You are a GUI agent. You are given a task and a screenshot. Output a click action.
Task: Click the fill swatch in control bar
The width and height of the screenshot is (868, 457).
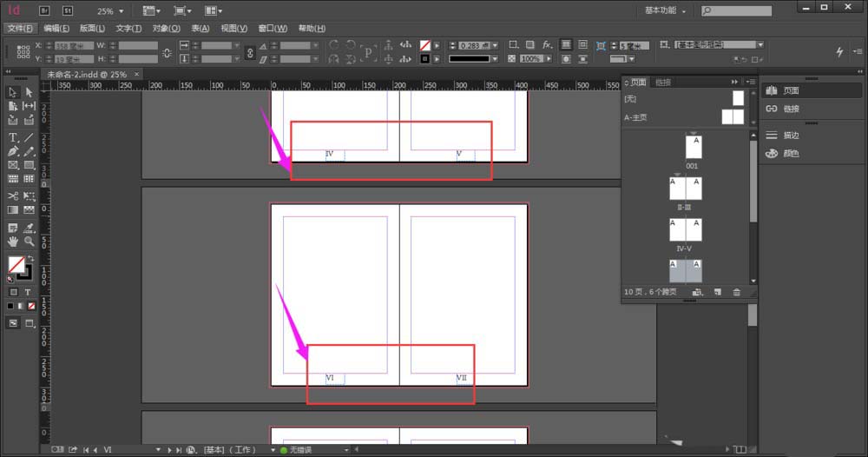(x=425, y=45)
